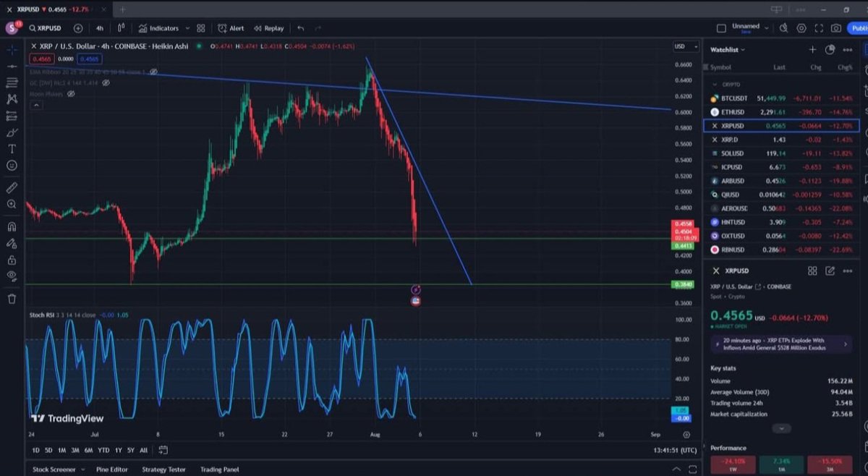Select the brush drawing tool
This screenshot has width=868, height=476.
[x=12, y=132]
